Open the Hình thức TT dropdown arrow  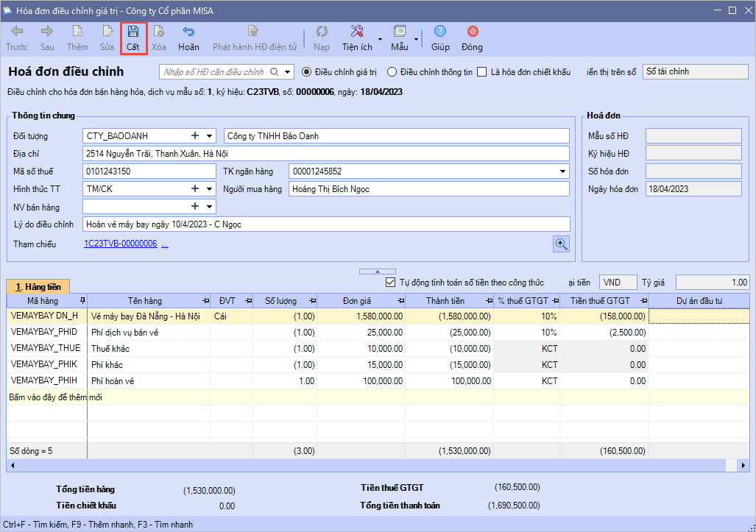click(210, 189)
